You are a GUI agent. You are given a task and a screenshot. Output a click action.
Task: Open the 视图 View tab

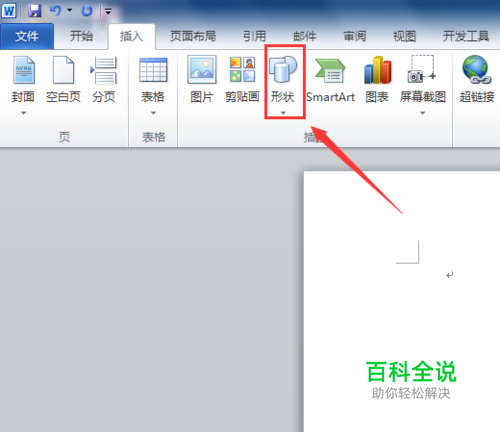pyautogui.click(x=404, y=36)
